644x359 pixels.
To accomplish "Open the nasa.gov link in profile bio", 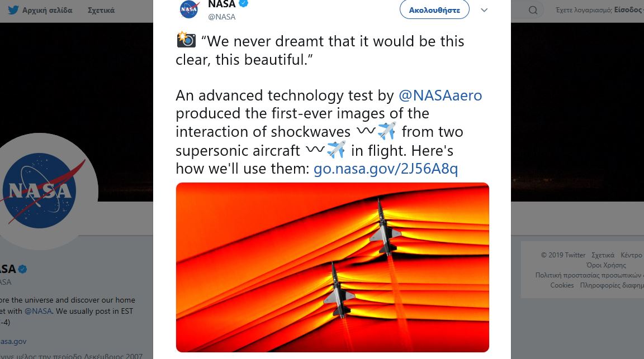I will (x=13, y=341).
